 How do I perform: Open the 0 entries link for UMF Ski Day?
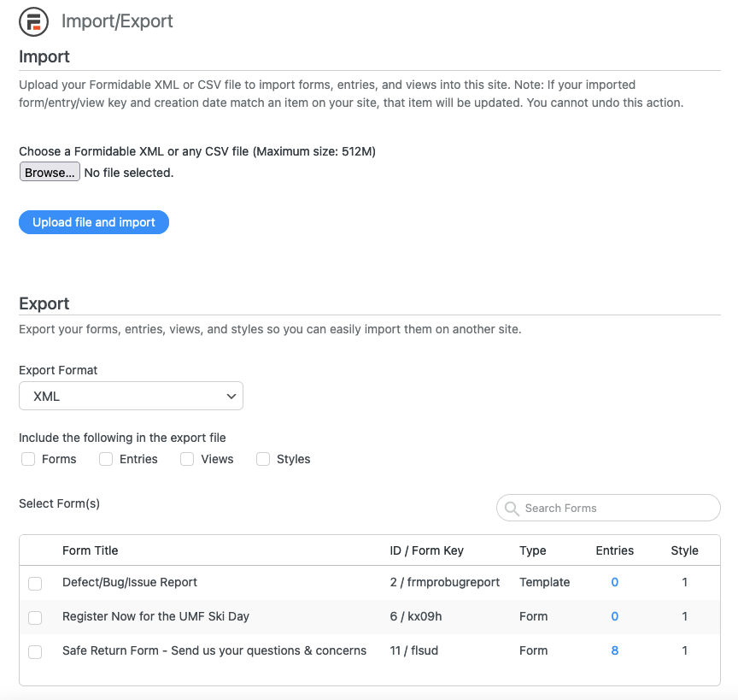click(x=615, y=616)
